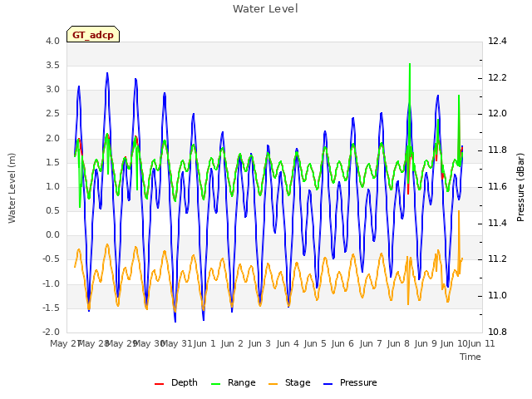Click the Jun 3 date tick label
This screenshot has height=399, width=532.
click(x=259, y=343)
